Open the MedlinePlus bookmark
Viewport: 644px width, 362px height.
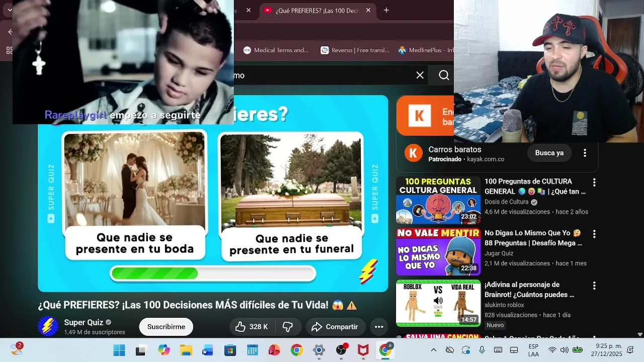(x=426, y=50)
